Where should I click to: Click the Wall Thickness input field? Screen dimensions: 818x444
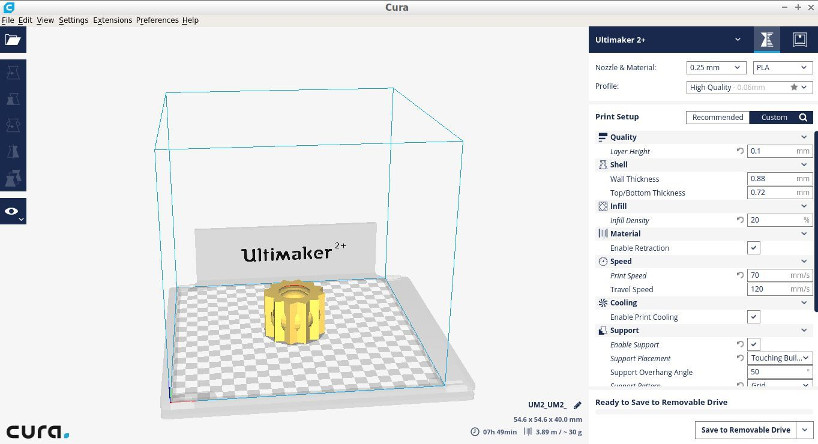tap(779, 178)
